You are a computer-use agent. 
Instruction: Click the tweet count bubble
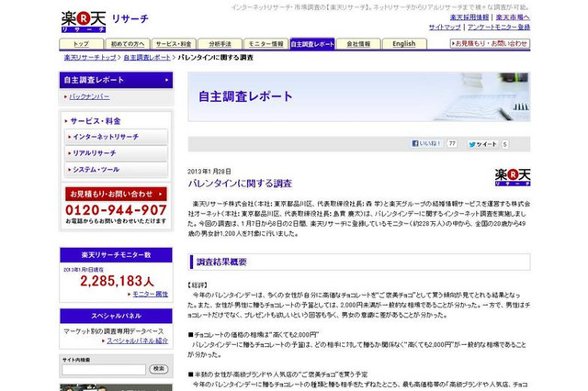504,144
